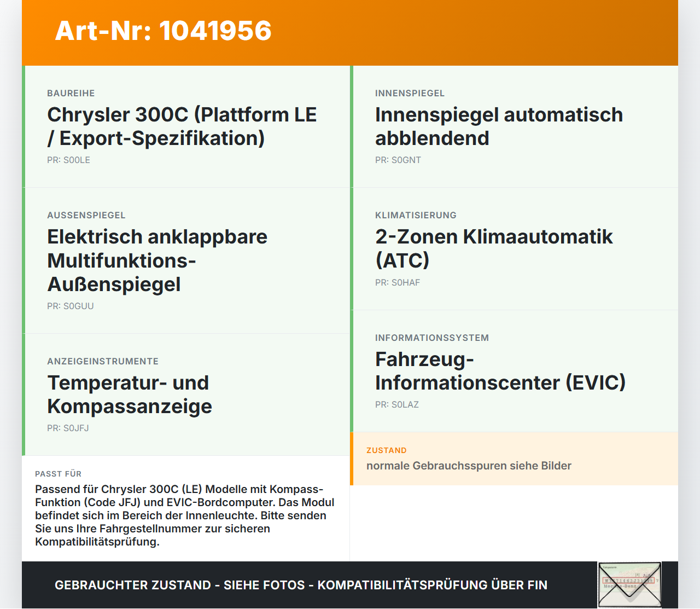The width and height of the screenshot is (700, 609).
Task: Click 'Fahrzeug-Informationscenter (EVIC)' title
Action: pos(500,371)
